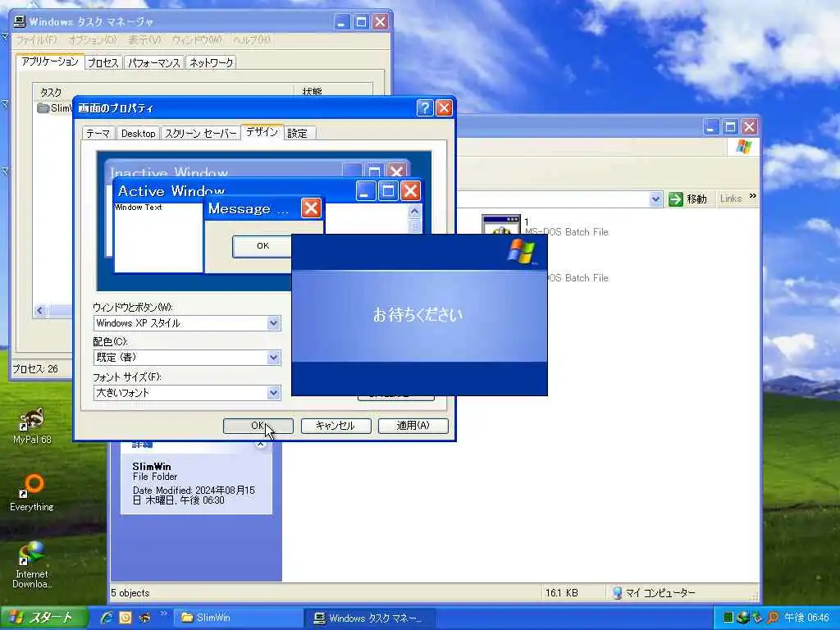Open Task Manager 表示 menu
This screenshot has width=840, height=630.
[144, 40]
